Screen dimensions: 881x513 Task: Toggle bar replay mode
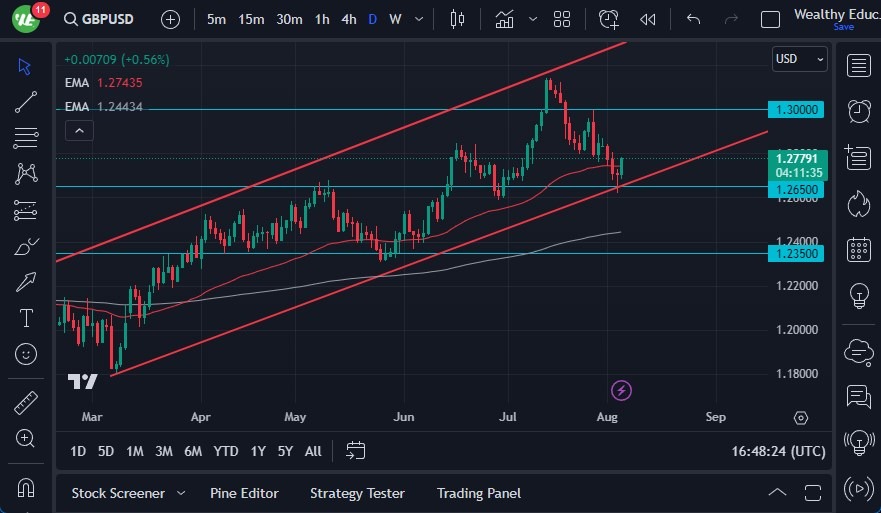647,19
